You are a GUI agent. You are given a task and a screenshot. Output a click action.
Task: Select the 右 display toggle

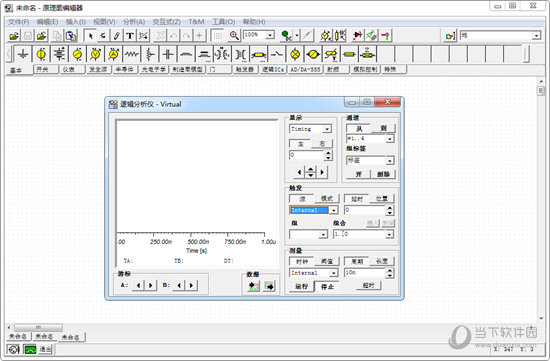click(x=322, y=143)
